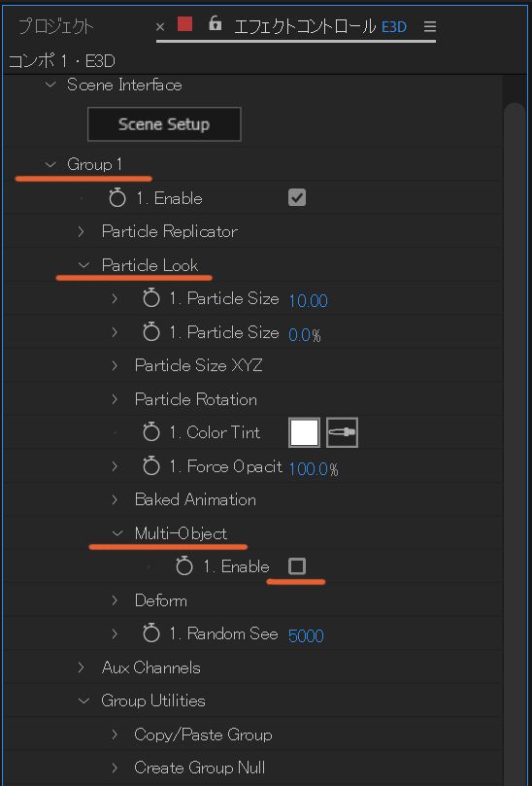Open the Scene Setup button
This screenshot has height=786, width=532.
pyautogui.click(x=164, y=123)
